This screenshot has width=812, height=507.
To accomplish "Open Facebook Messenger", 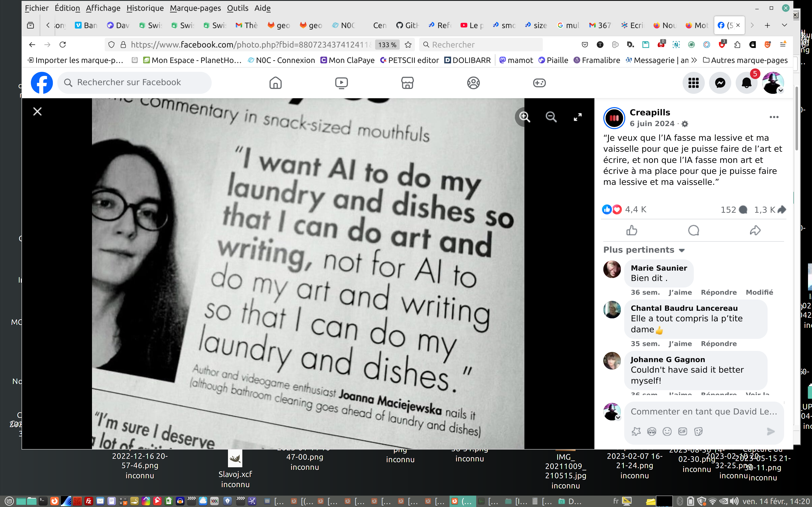I will coord(720,83).
